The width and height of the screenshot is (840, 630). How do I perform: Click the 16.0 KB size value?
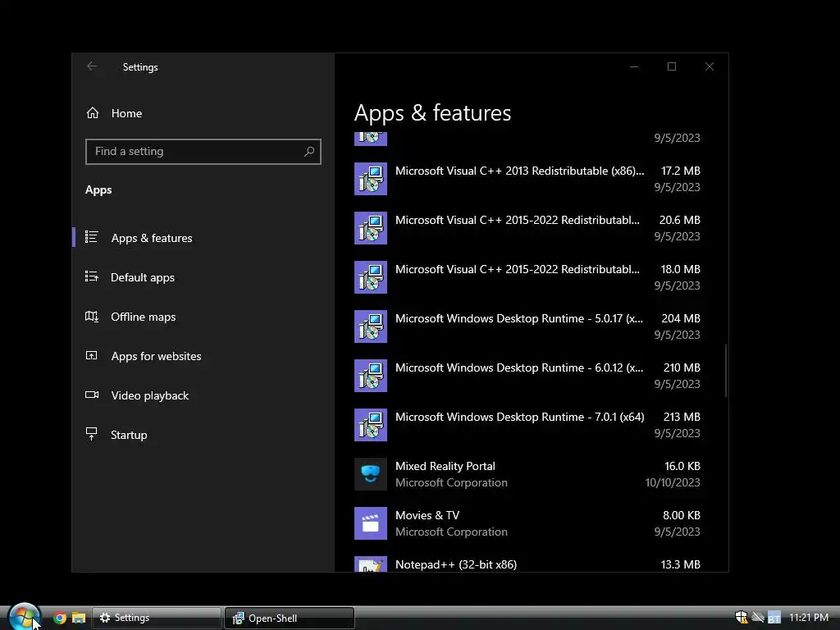tap(682, 466)
